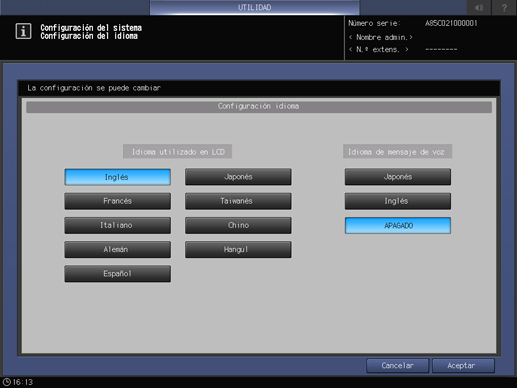517x388 pixels.
Task: Click the Nombre admin. label
Action: 381,37
